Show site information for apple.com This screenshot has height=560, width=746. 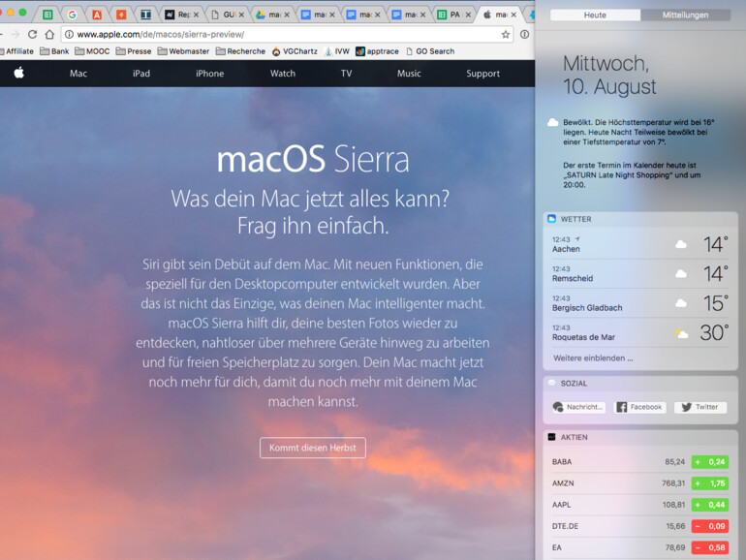pyautogui.click(x=69, y=34)
